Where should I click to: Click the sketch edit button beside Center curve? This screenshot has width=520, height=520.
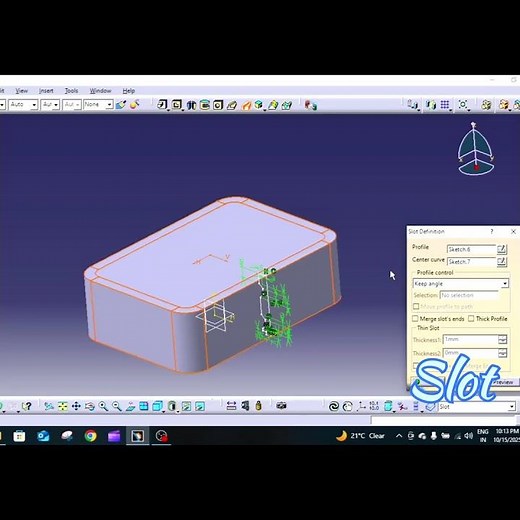502,262
